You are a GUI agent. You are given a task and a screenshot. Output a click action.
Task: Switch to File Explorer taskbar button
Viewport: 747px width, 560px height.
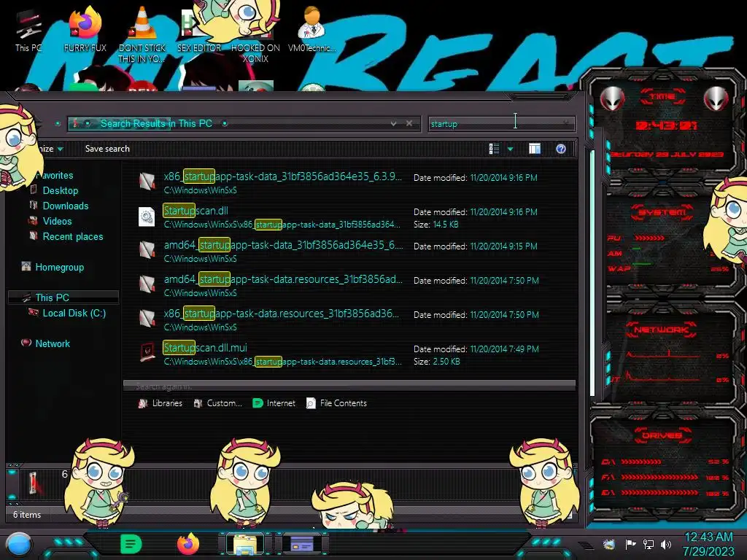244,544
